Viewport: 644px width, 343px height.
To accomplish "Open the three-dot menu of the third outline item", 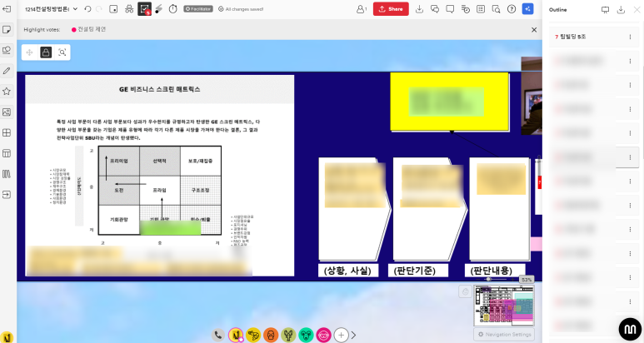I will point(630,85).
